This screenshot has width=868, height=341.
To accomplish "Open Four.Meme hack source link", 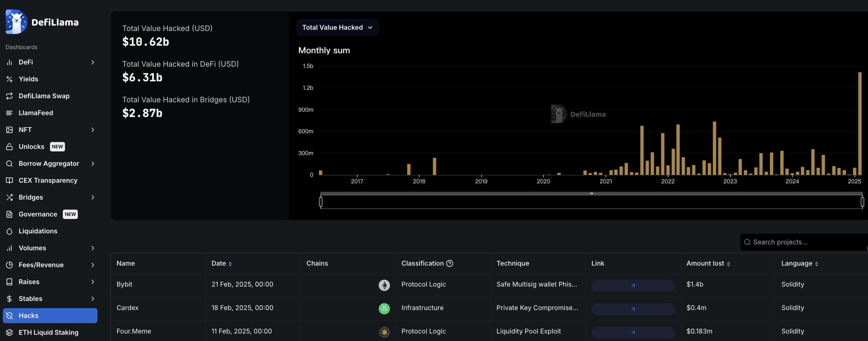I will (633, 332).
